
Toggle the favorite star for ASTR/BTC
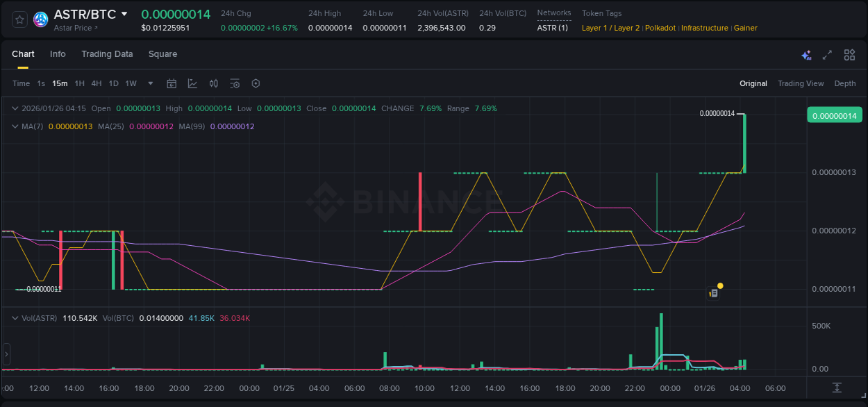click(x=19, y=19)
